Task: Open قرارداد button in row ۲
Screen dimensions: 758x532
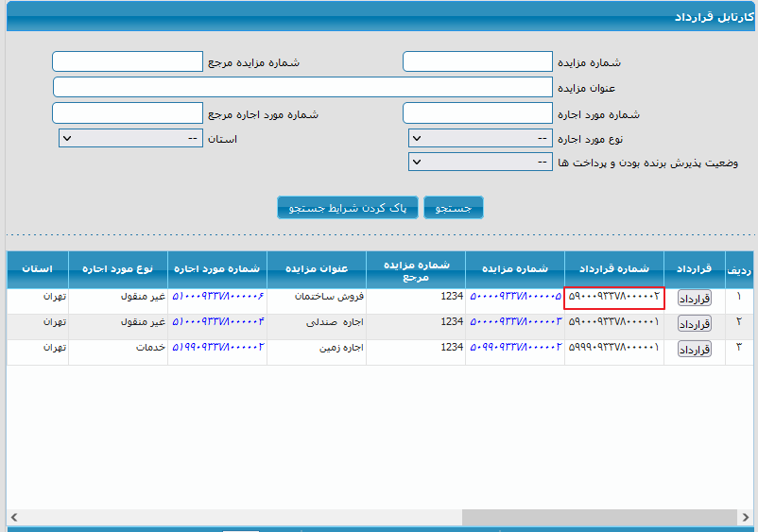Action: (694, 324)
